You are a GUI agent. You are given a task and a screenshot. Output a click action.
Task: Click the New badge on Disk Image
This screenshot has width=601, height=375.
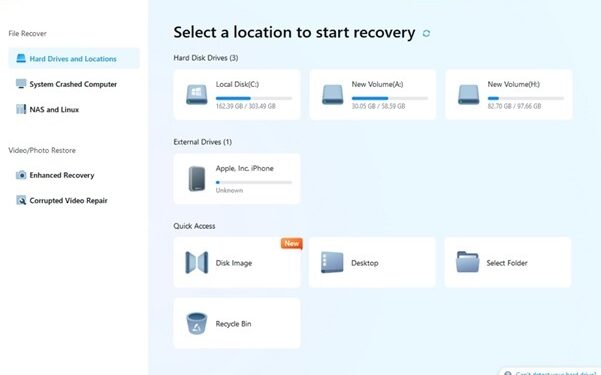point(292,243)
